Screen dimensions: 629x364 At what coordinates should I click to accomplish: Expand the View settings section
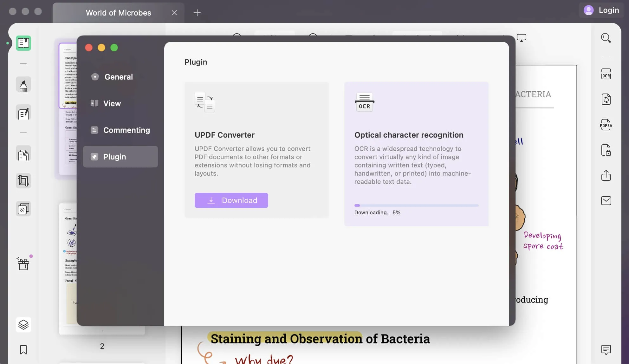[x=112, y=103]
